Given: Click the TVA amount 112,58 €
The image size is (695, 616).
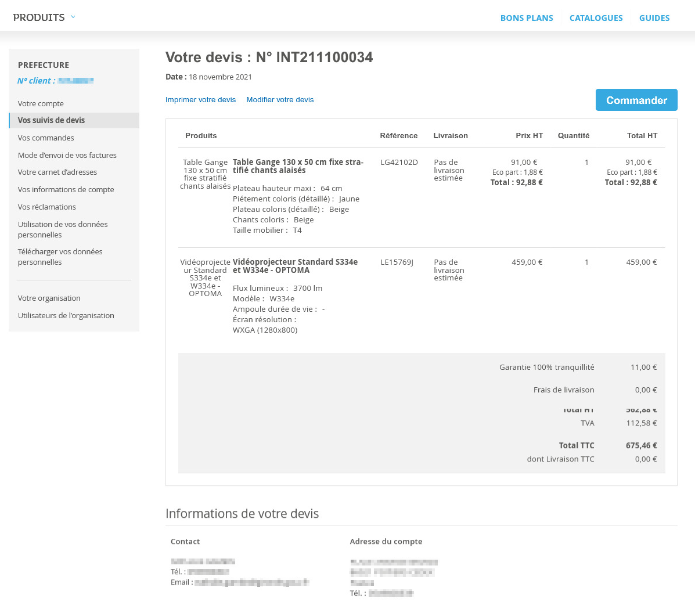Looking at the screenshot, I should pos(641,423).
